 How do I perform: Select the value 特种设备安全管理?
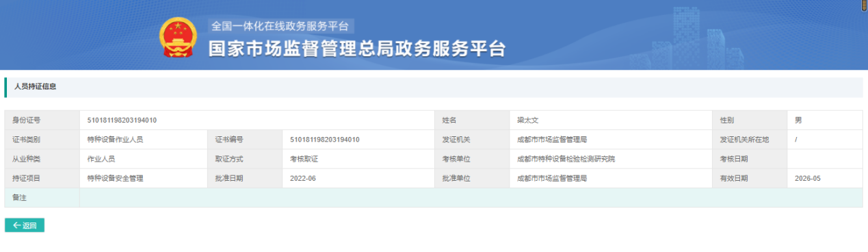click(x=115, y=178)
